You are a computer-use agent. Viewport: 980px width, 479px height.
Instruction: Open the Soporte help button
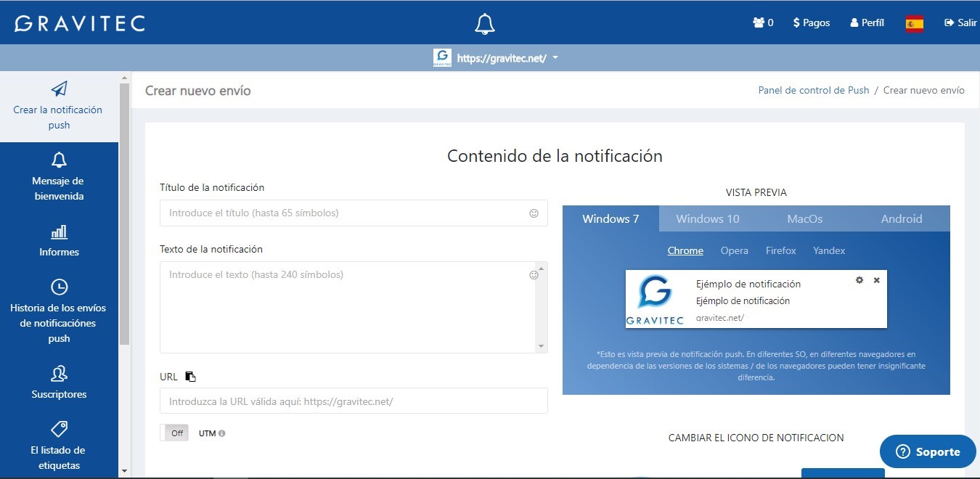928,451
